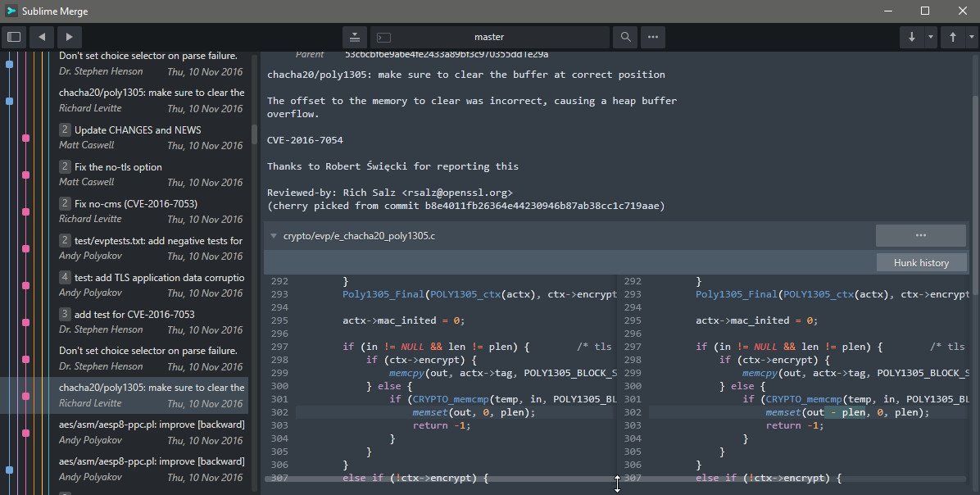
Task: Open search with the magnifier icon
Action: point(624,37)
